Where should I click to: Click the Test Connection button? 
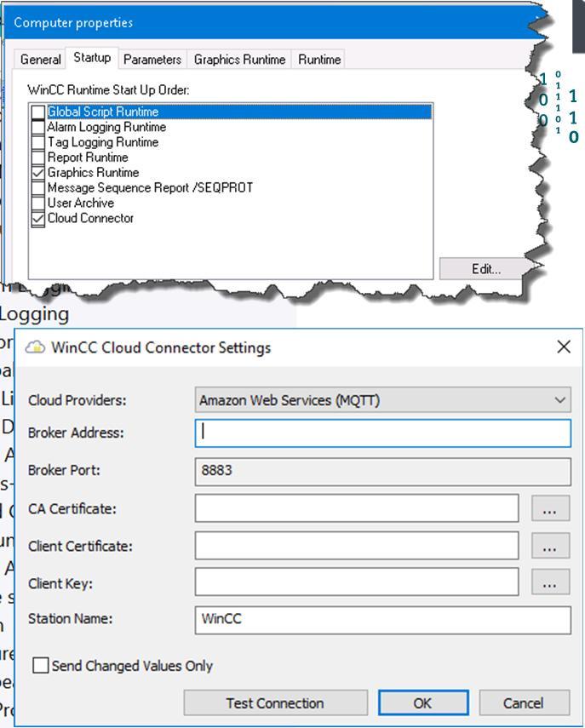(275, 703)
